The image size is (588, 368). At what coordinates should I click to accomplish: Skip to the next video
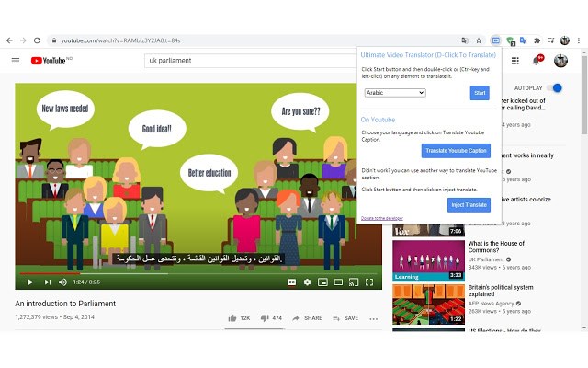click(x=47, y=282)
